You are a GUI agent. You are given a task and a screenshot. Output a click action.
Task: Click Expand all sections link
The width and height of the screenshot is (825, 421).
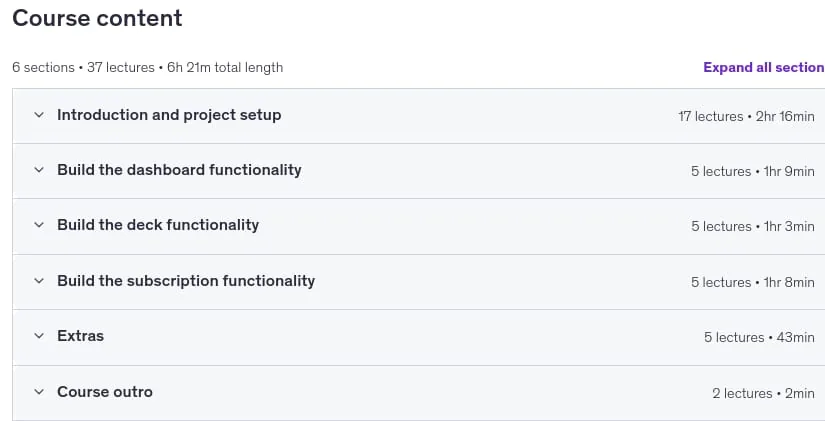pos(764,67)
